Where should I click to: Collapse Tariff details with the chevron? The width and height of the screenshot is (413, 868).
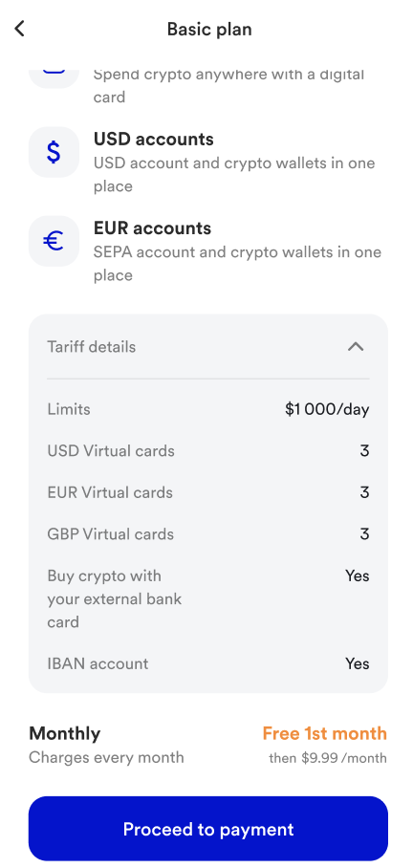[356, 347]
